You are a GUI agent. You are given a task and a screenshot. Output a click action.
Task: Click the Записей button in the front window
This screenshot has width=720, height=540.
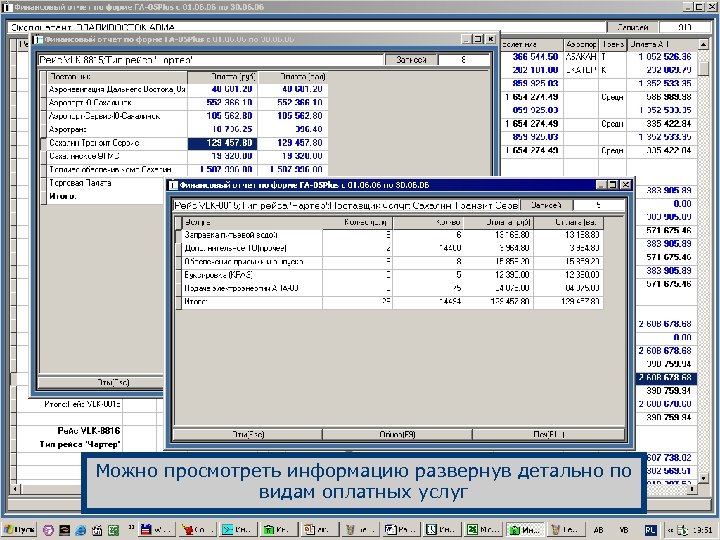(546, 205)
